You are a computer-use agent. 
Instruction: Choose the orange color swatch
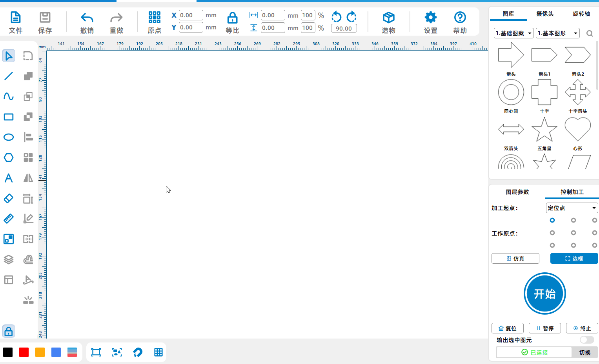pyautogui.click(x=40, y=352)
